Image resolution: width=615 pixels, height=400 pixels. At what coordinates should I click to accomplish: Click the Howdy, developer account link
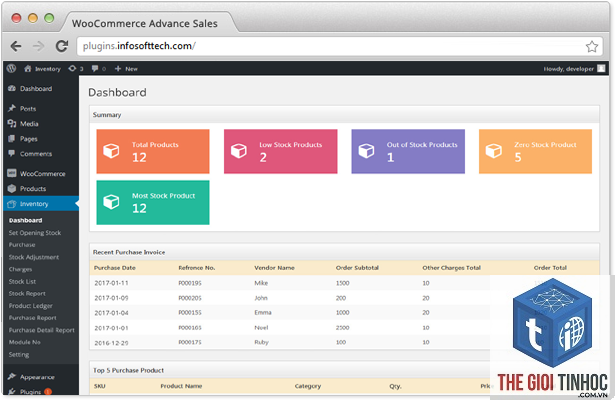click(x=568, y=69)
